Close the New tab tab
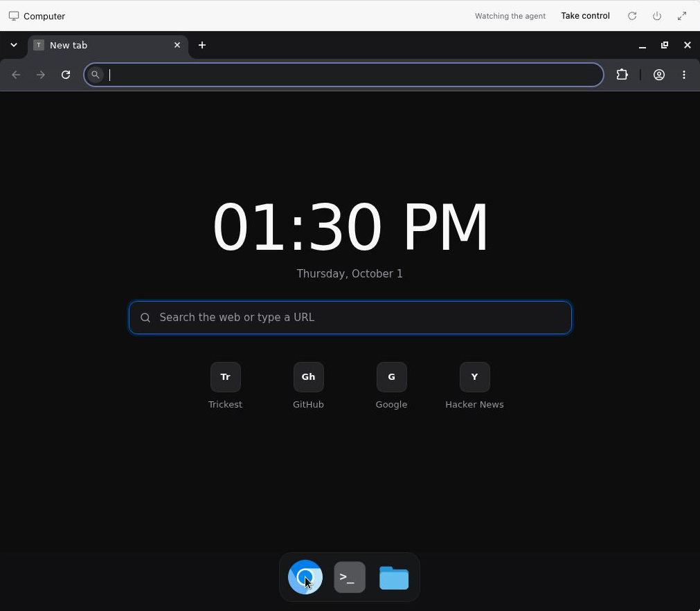700x611 pixels. 177,45
